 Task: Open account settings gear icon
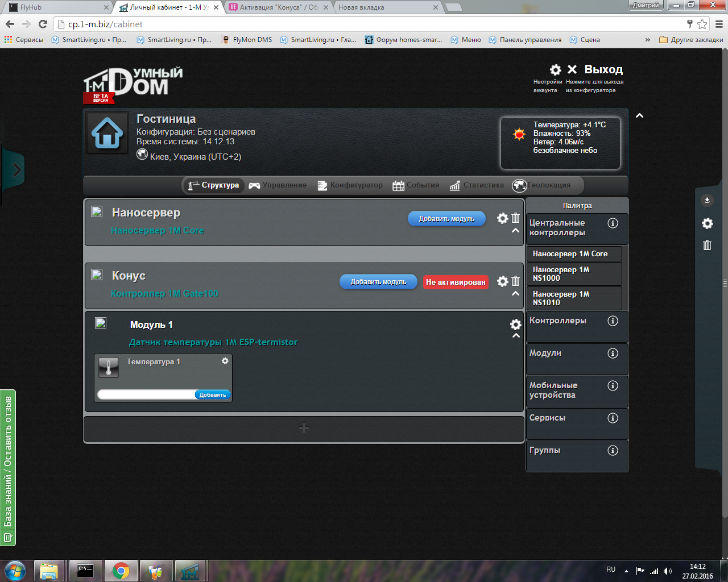click(556, 69)
